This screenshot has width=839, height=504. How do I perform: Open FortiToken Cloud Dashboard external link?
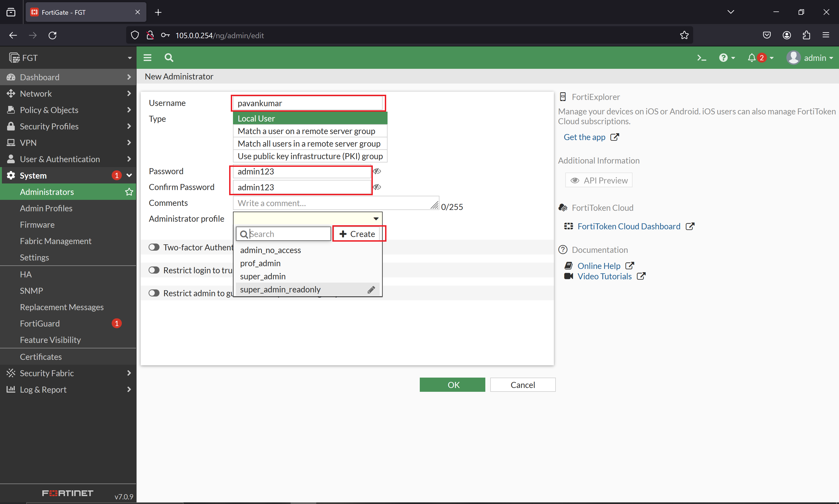click(628, 226)
